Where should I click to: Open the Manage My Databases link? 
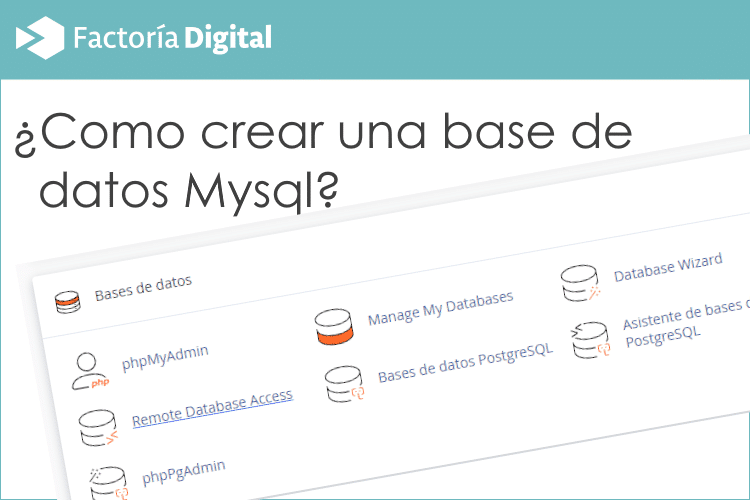441,308
